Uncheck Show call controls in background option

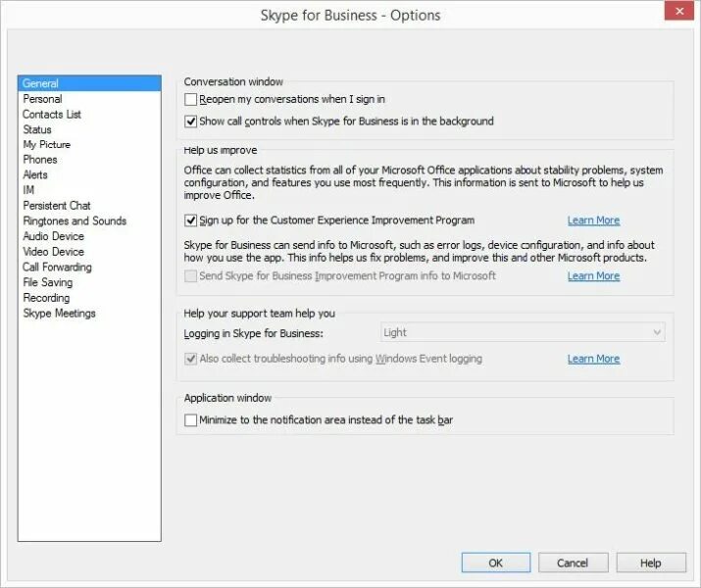pos(191,122)
